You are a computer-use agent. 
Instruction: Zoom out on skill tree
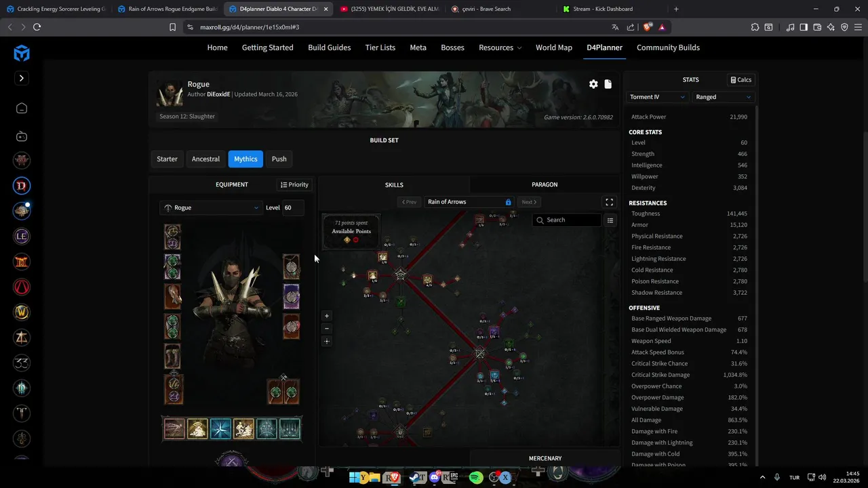pos(327,329)
